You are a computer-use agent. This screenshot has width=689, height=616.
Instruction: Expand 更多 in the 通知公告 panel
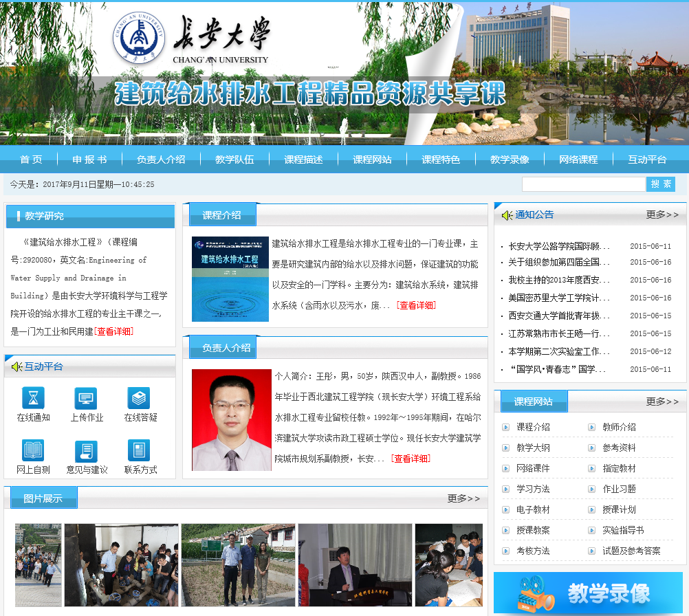click(661, 215)
